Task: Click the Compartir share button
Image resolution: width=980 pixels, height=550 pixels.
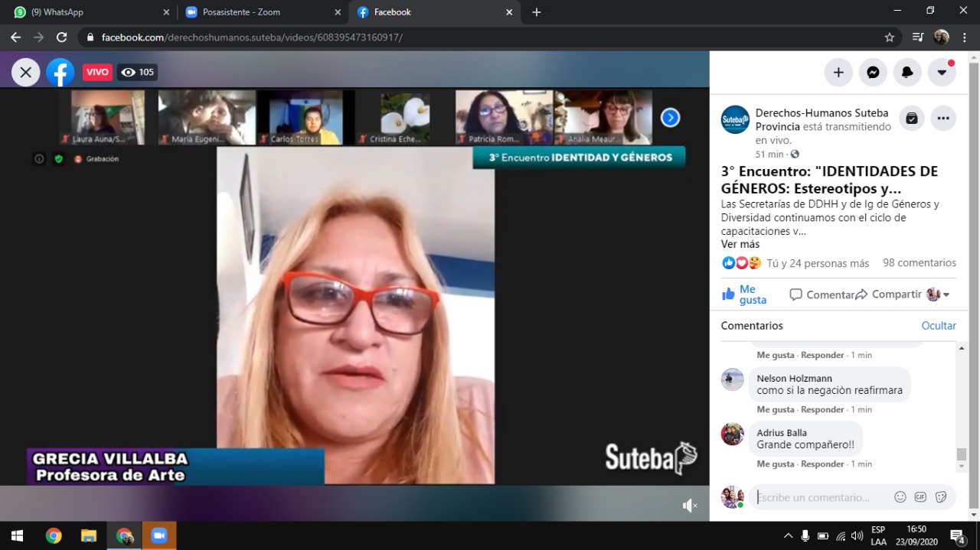Action: coord(888,295)
